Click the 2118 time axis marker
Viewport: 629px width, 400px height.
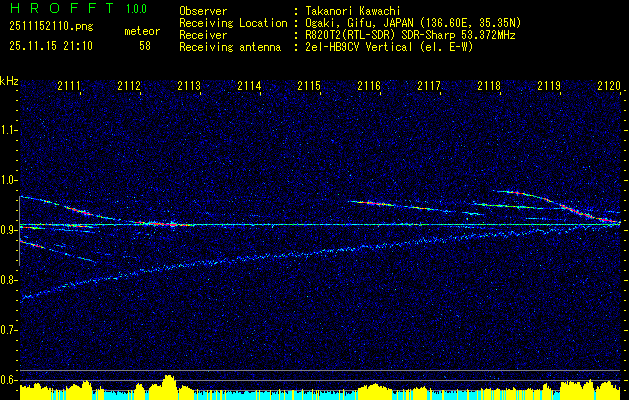click(489, 85)
